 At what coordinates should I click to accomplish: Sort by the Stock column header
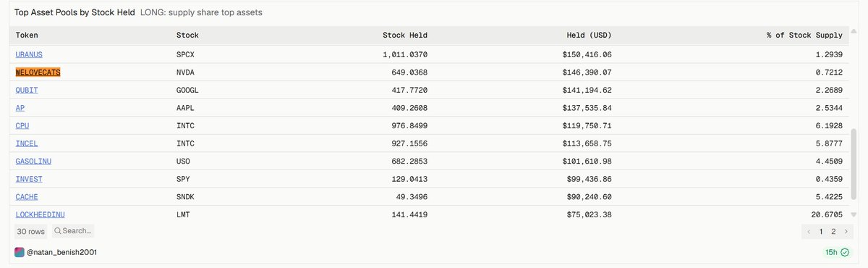(187, 35)
